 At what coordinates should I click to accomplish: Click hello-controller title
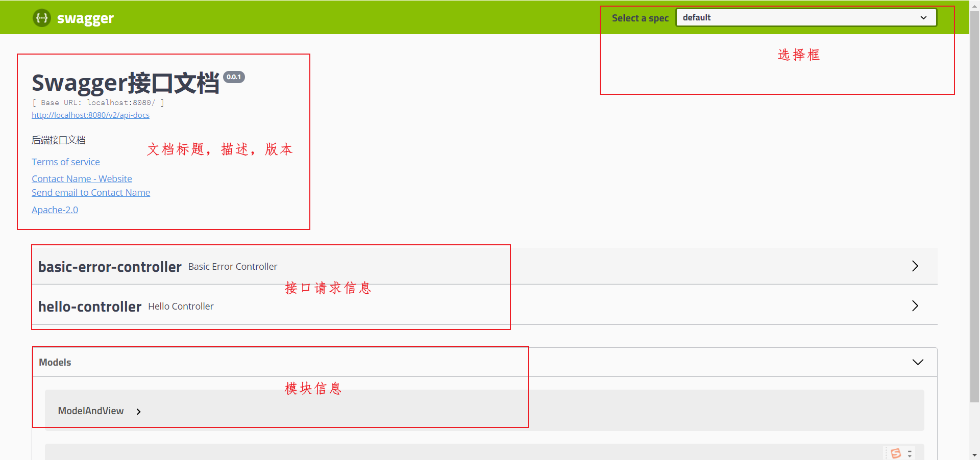point(90,306)
